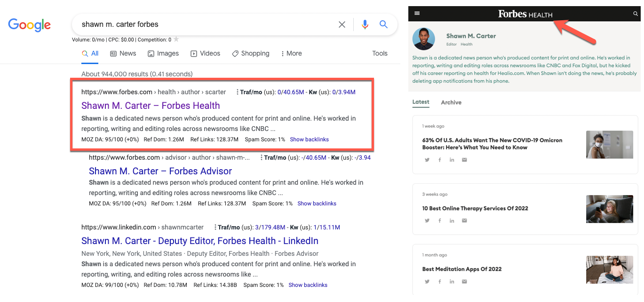Screen dimensions: 644x302
Task: Click Kw value 0/3.94M link
Action: [344, 92]
